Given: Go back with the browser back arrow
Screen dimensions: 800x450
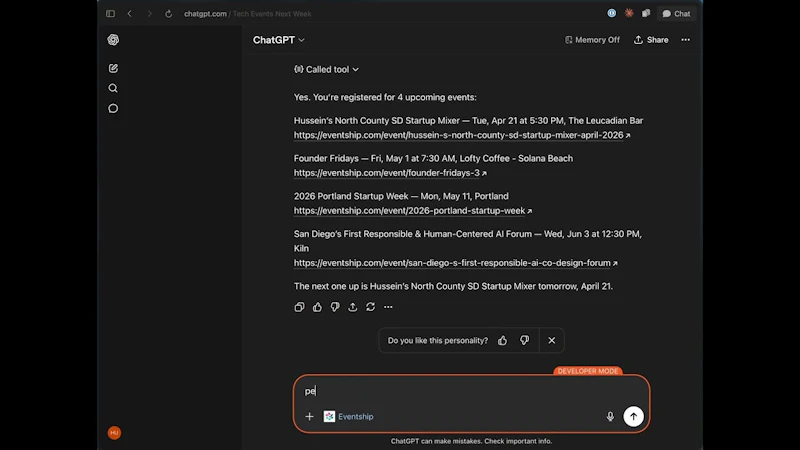Looking at the screenshot, I should pyautogui.click(x=130, y=14).
